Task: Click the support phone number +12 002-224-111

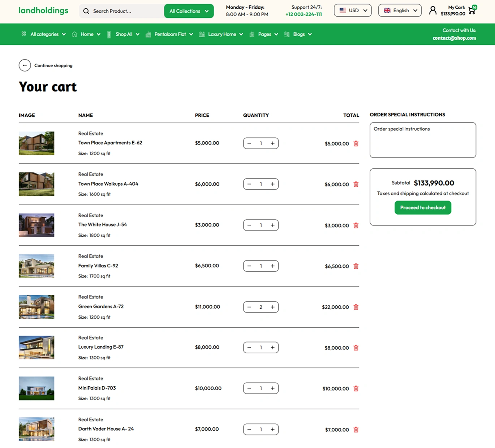Action: coord(304,14)
